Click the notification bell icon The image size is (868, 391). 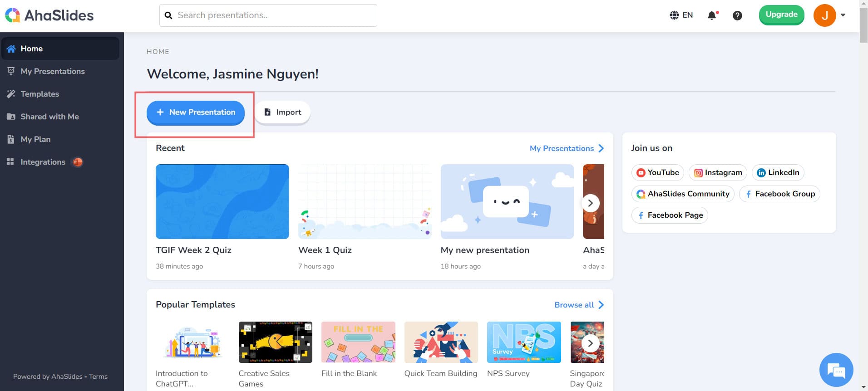tap(712, 15)
